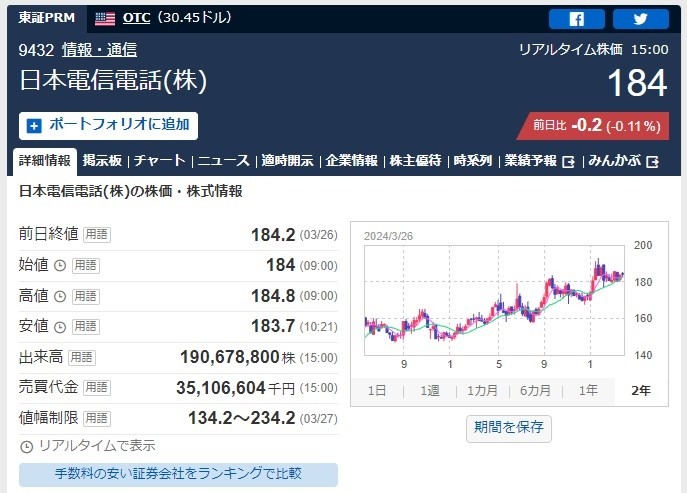Screen dimensions: 687x493
Task: Open 手数料の安い証券会社をランキングで比較 banner
Action: 178,475
